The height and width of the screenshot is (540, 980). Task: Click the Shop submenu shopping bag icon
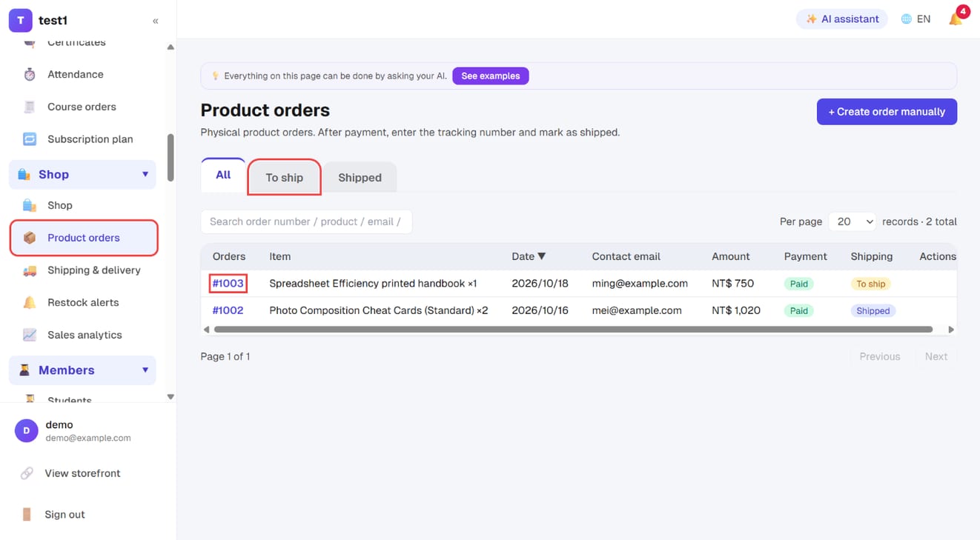point(30,205)
